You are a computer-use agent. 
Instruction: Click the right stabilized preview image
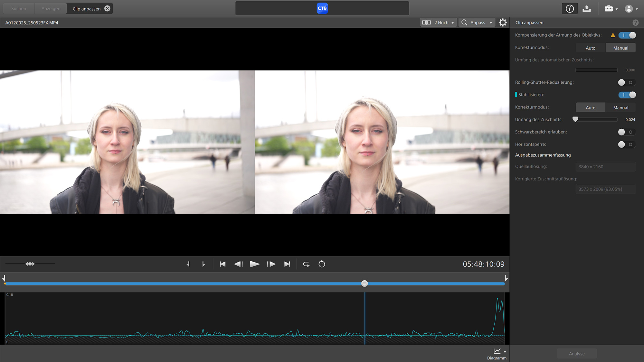382,142
